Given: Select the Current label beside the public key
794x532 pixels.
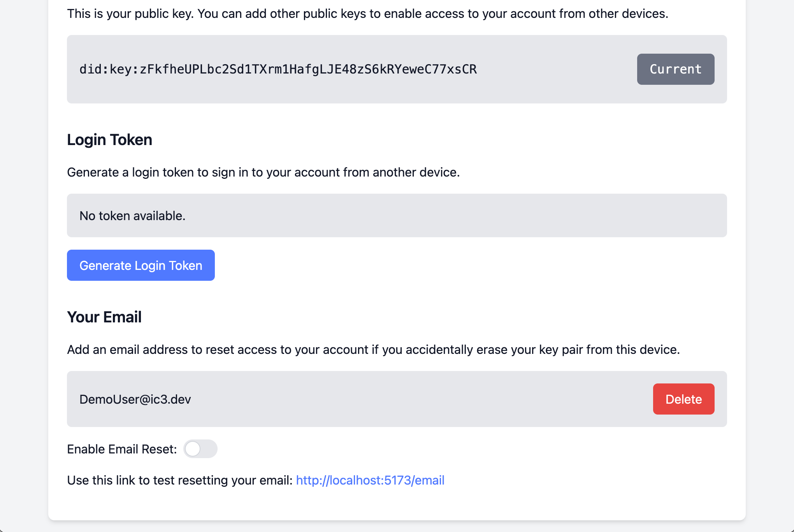Looking at the screenshot, I should (x=675, y=69).
